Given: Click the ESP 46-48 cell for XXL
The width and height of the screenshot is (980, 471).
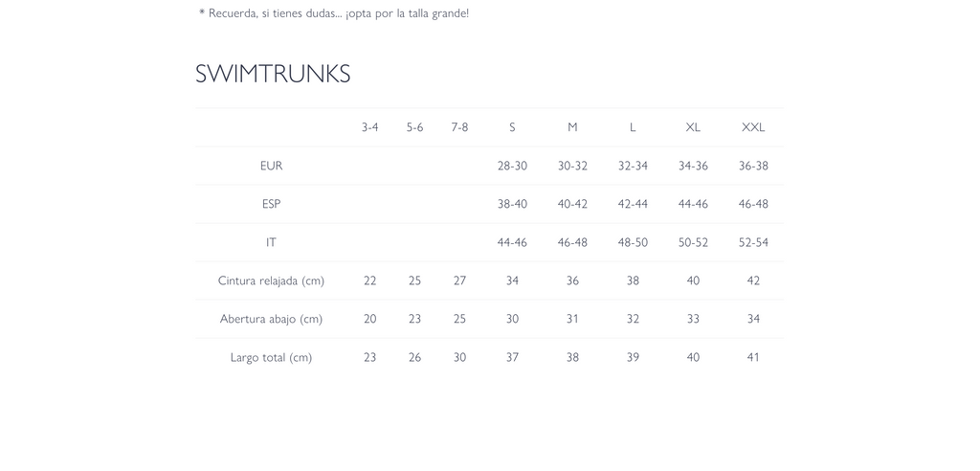Looking at the screenshot, I should click(753, 204).
